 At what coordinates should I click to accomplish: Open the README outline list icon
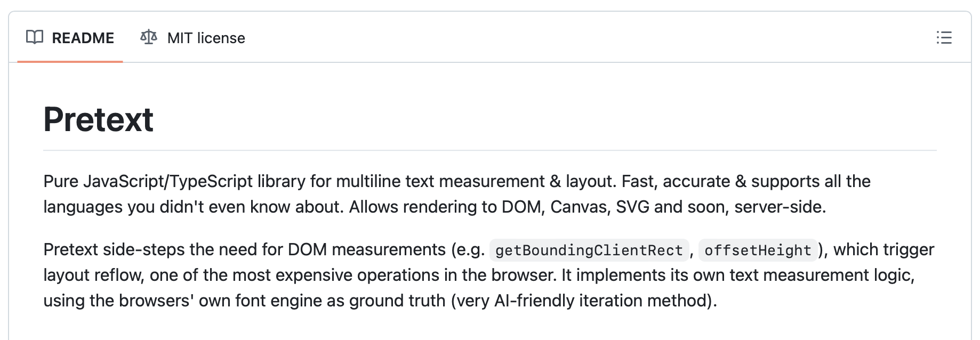[x=944, y=38]
